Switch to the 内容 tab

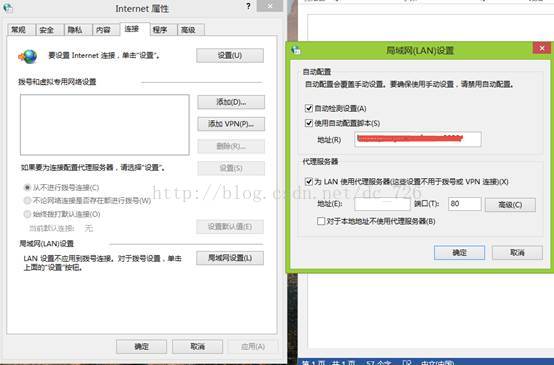click(x=105, y=30)
